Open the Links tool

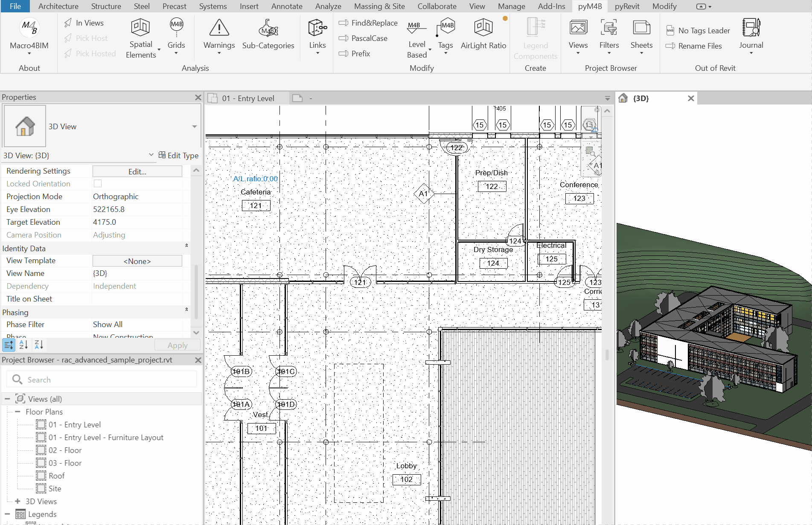317,36
